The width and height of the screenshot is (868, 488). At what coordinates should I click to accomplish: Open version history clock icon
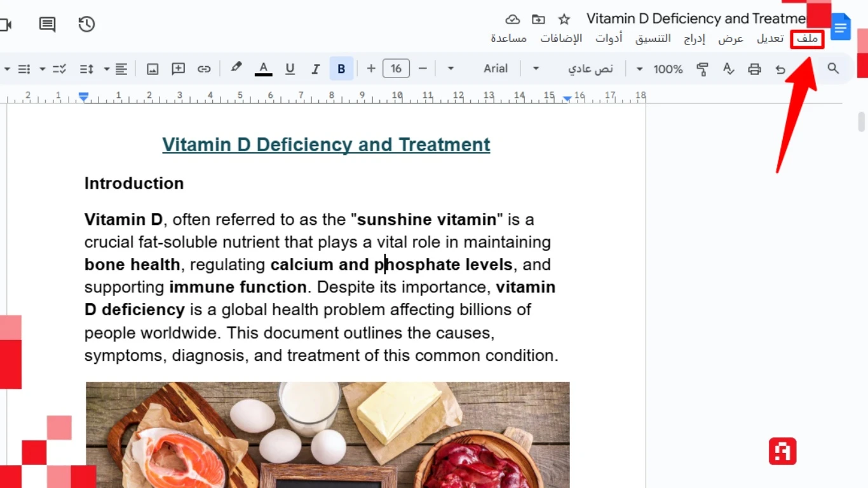point(86,24)
